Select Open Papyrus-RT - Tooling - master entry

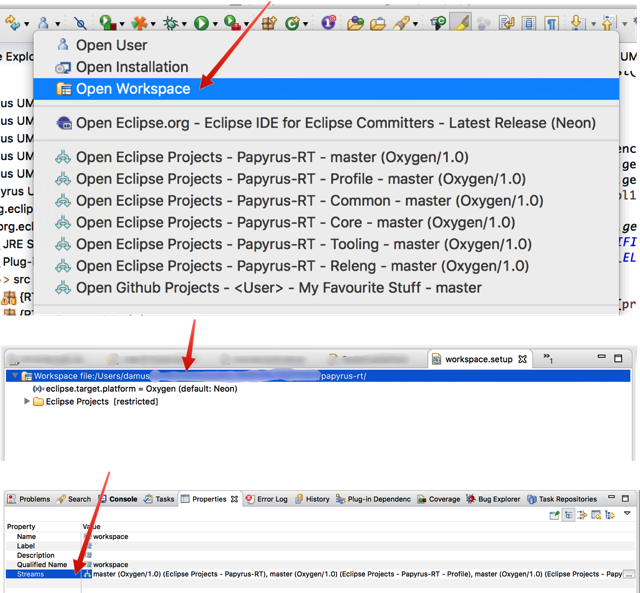[x=326, y=244]
